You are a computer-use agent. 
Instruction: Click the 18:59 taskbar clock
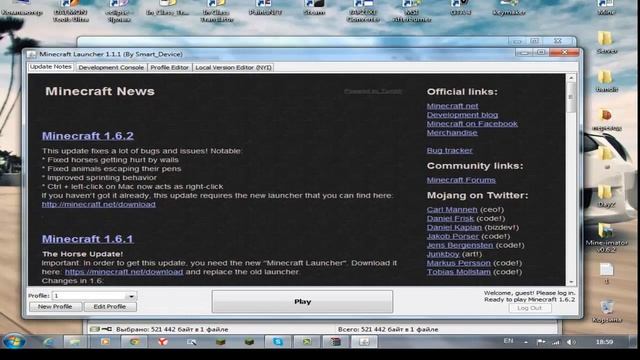tap(604, 342)
